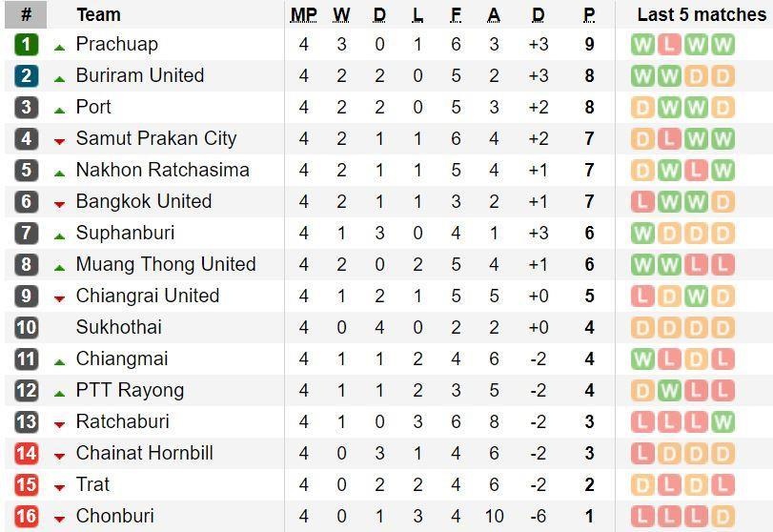Open PTT Rayong team link
Image resolution: width=773 pixels, height=532 pixels.
130,391
